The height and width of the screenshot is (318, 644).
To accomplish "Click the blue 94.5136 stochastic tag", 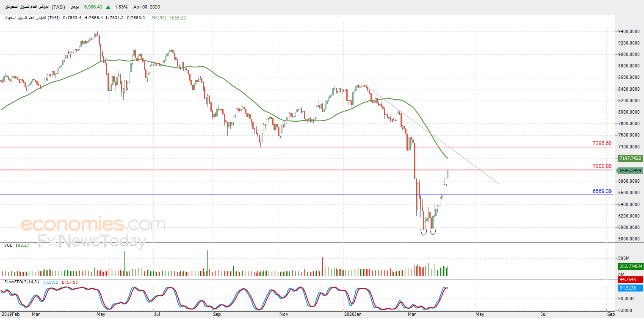I will pos(630,287).
